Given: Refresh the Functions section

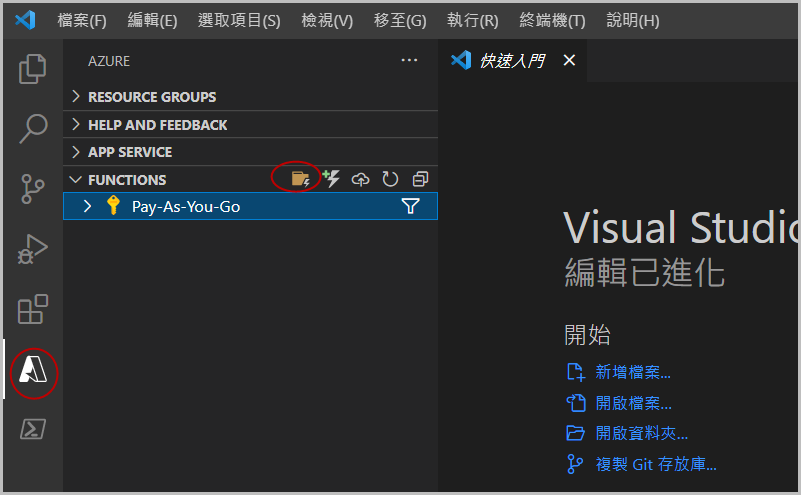Looking at the screenshot, I should click(390, 179).
